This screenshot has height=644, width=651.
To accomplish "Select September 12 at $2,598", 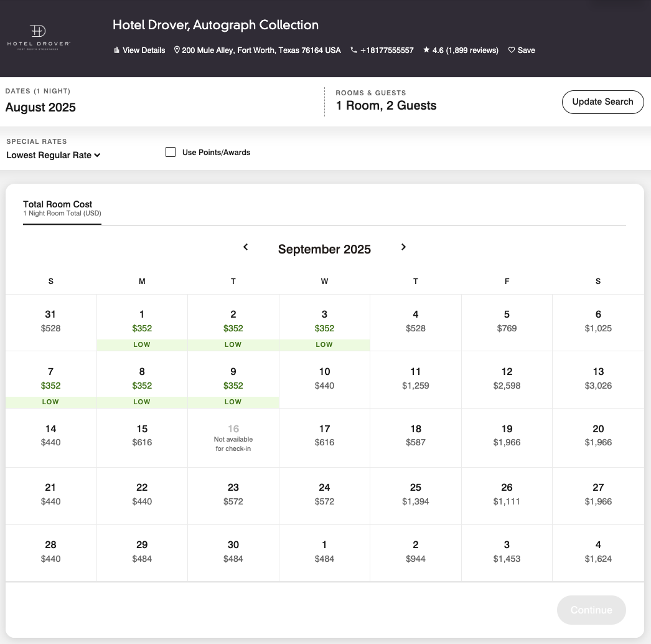I will point(507,380).
